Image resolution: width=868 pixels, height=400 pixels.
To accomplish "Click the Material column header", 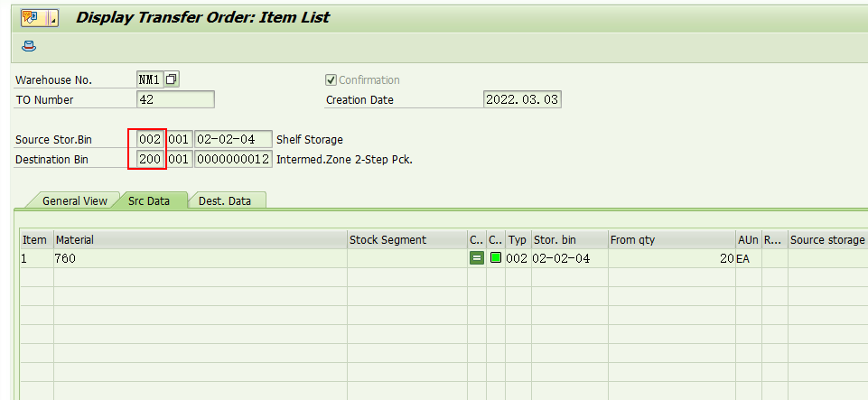I will 199,239.
